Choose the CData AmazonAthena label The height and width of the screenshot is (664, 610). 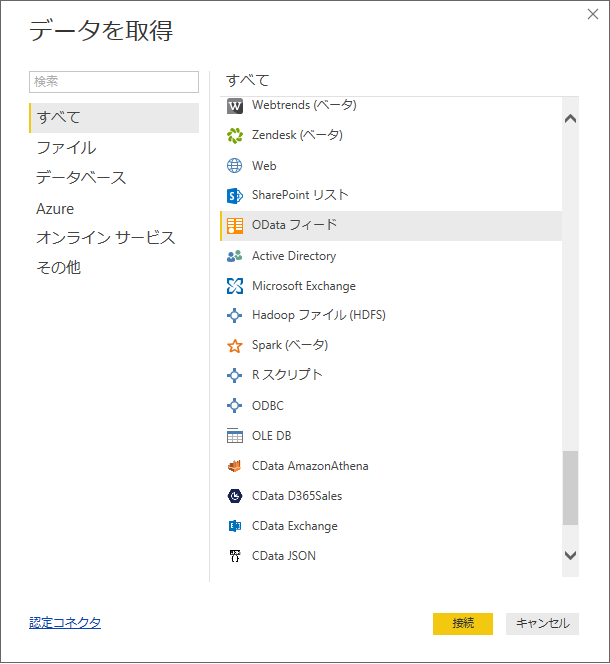pyautogui.click(x=310, y=466)
